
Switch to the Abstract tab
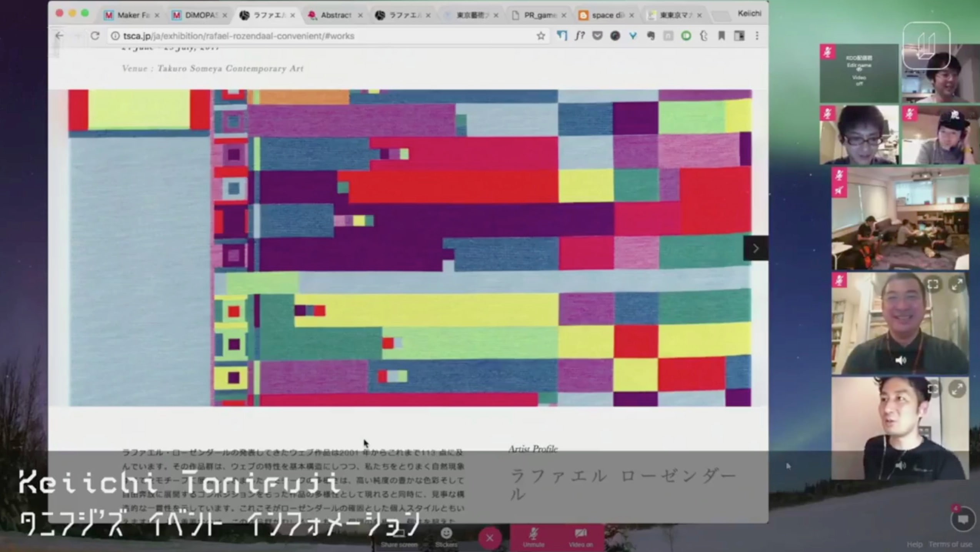tap(335, 15)
